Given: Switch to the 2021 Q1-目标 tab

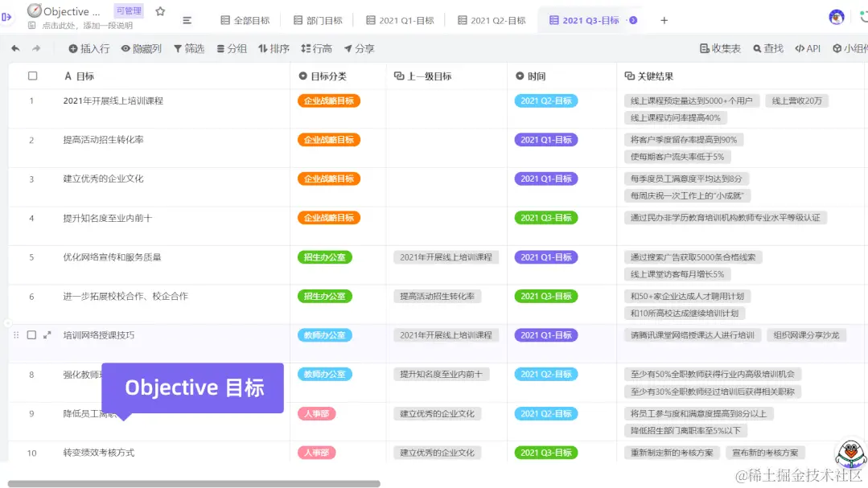Looking at the screenshot, I should tap(400, 20).
